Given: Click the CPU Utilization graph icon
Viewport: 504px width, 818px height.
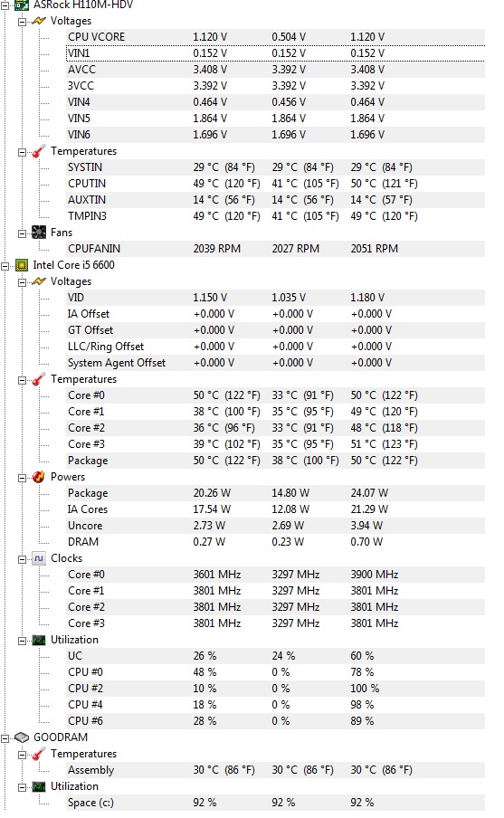Looking at the screenshot, I should click(39, 640).
